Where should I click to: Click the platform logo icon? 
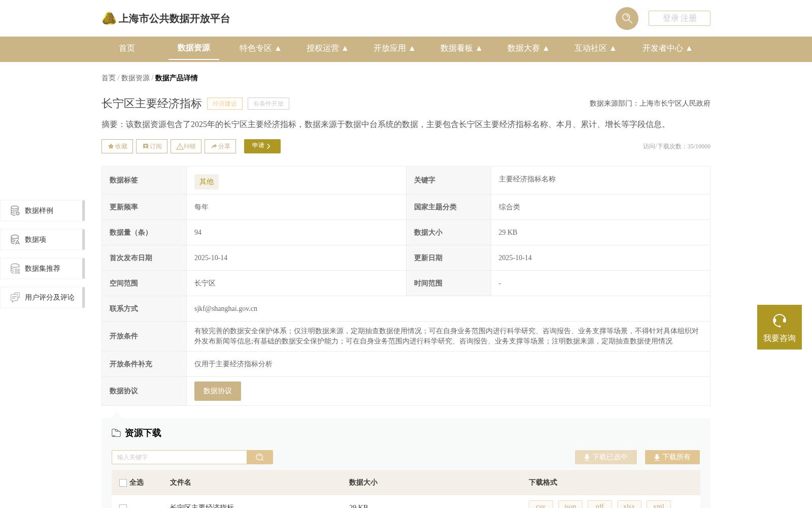pos(109,18)
